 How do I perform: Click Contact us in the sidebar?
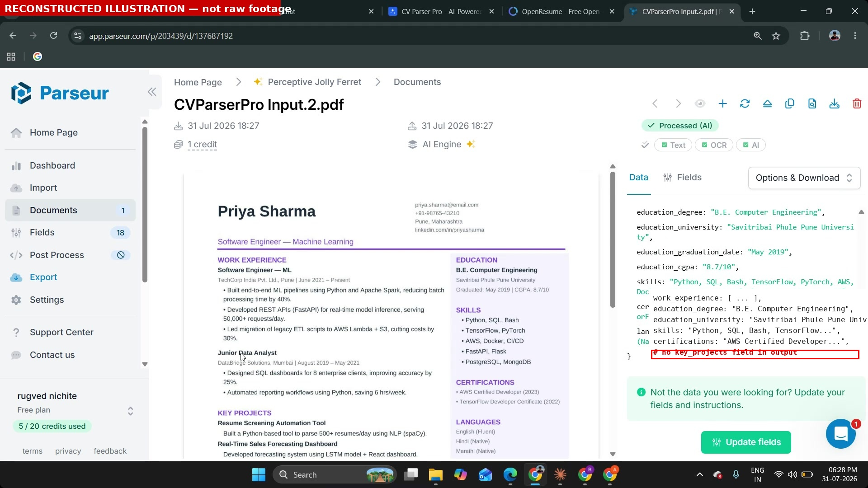(x=70, y=355)
